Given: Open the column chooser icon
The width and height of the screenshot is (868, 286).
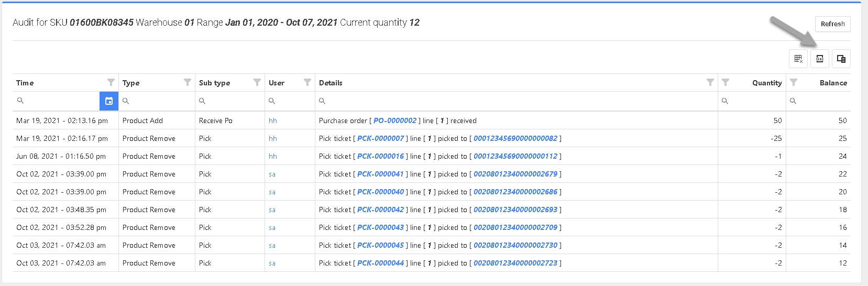Looking at the screenshot, I should (841, 59).
